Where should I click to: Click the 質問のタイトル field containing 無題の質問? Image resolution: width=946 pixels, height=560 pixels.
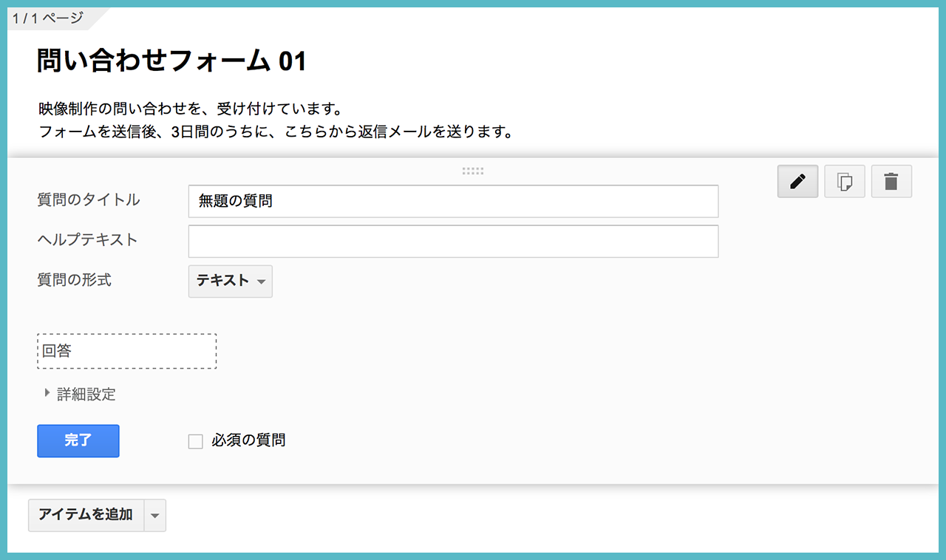454,201
